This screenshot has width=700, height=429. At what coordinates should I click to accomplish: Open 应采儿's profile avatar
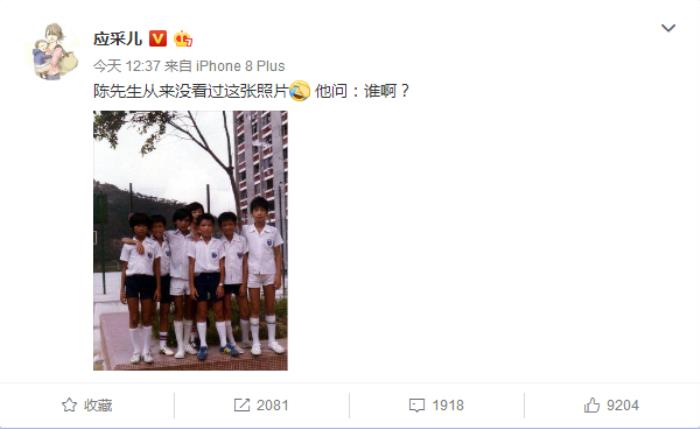(56, 51)
